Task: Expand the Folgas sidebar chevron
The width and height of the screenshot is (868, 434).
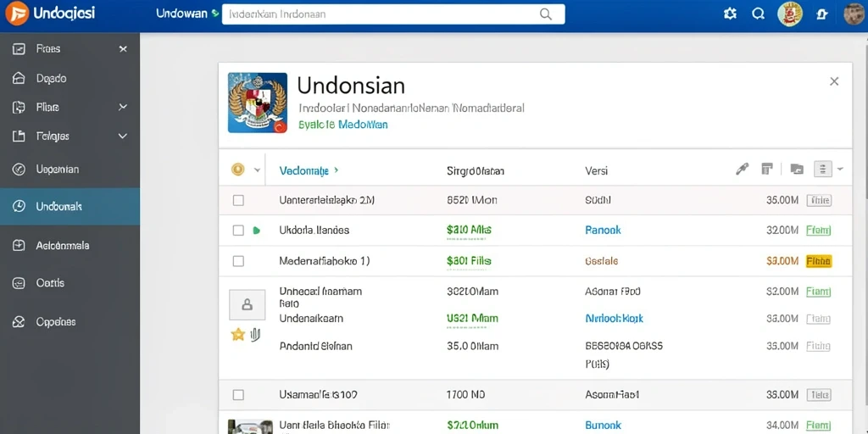Action: pos(123,136)
